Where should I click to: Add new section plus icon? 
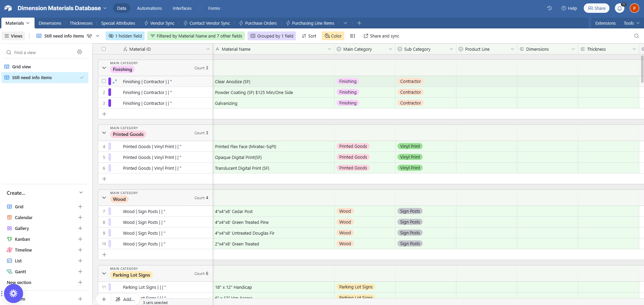click(x=80, y=282)
